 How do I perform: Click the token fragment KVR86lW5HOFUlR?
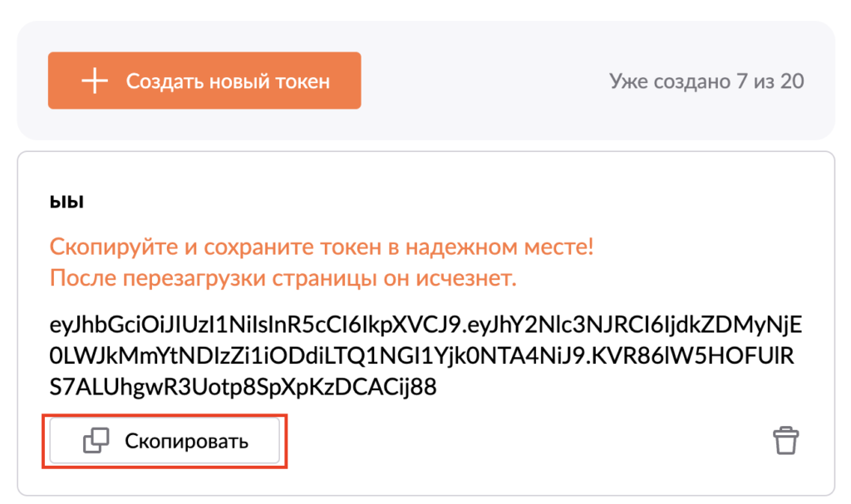coord(693,356)
